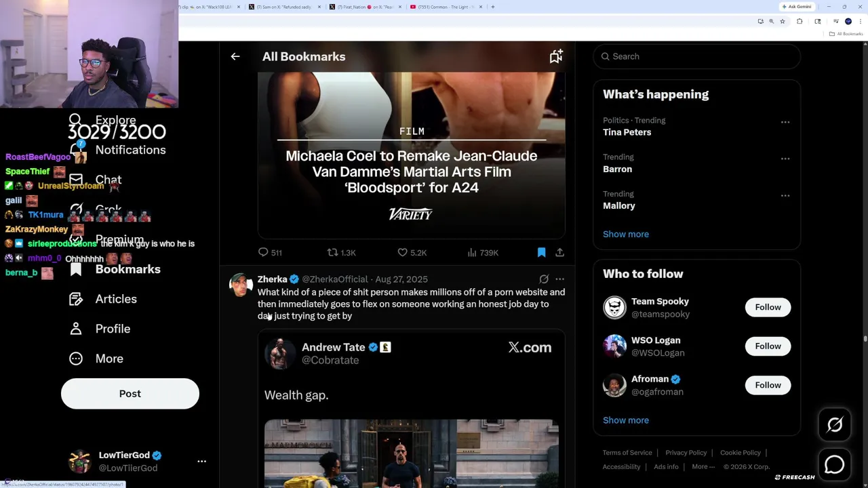Click the Ask Gemini button
The image size is (868, 488).
tap(797, 7)
